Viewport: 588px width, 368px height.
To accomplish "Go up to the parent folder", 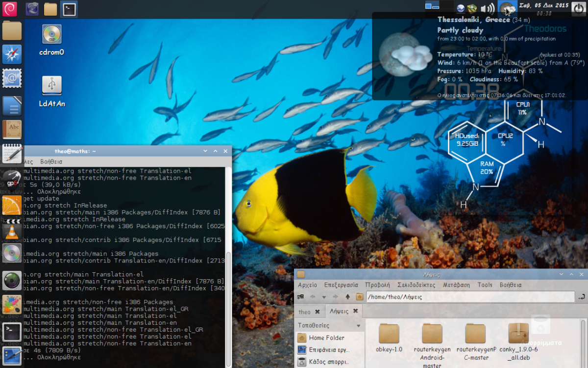I will [347, 297].
